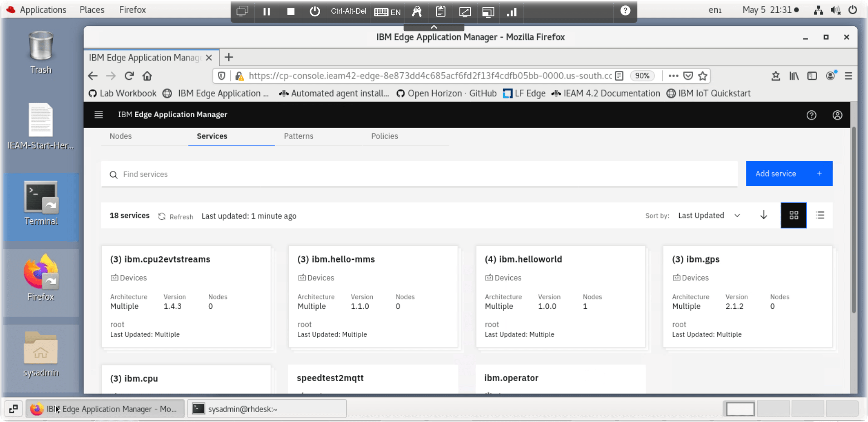Screen dimensions: 868x422
Task: Switch to the Policies tab
Action: click(x=385, y=136)
